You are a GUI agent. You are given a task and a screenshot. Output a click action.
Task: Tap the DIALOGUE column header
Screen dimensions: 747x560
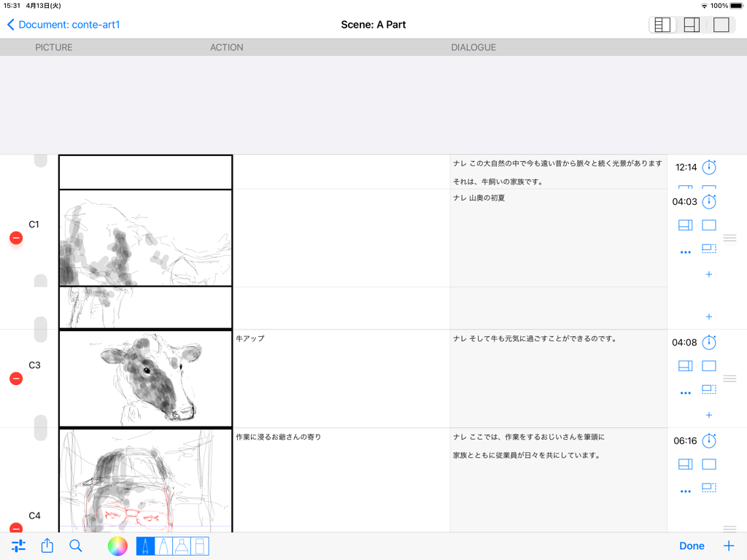point(473,47)
